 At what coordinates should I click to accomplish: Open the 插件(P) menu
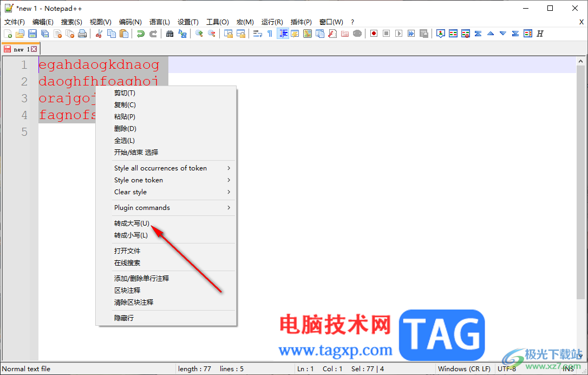pyautogui.click(x=301, y=22)
